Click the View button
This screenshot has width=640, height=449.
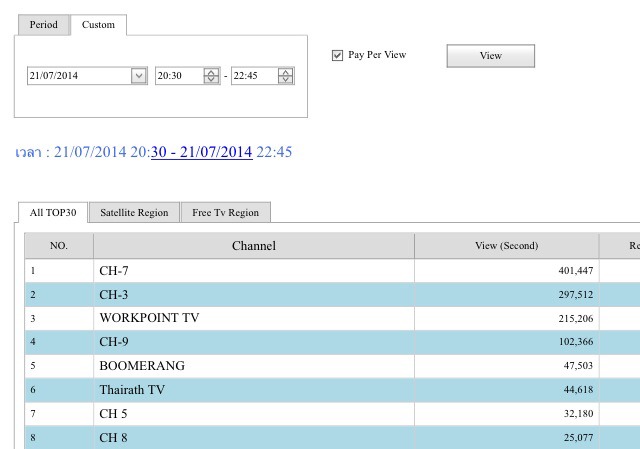tap(491, 56)
